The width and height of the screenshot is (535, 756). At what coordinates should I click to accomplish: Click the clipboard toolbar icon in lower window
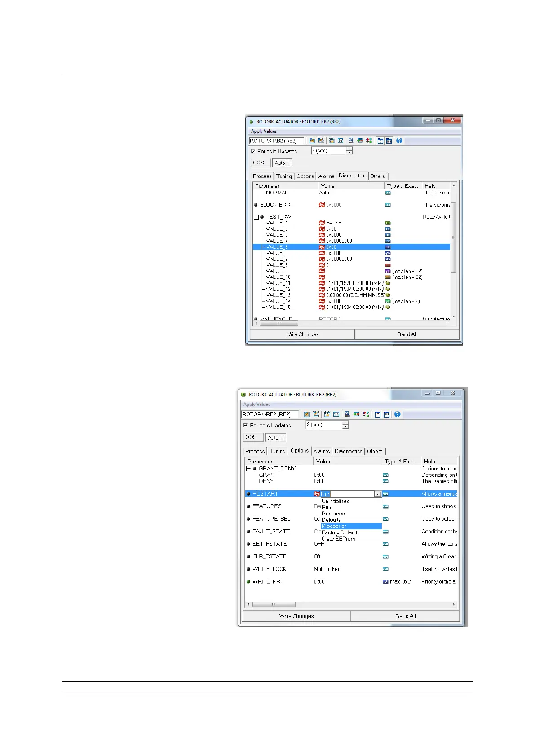327,414
